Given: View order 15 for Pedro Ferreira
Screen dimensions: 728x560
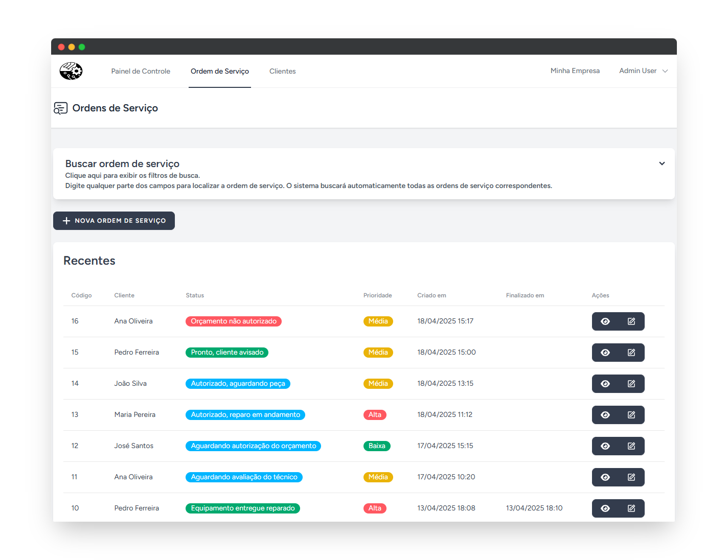Looking at the screenshot, I should (x=605, y=353).
